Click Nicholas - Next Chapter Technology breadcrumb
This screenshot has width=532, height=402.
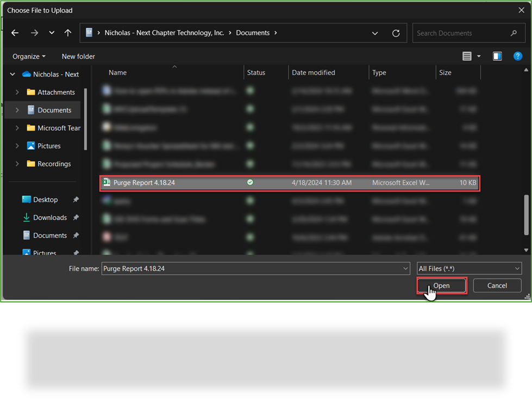click(x=164, y=33)
